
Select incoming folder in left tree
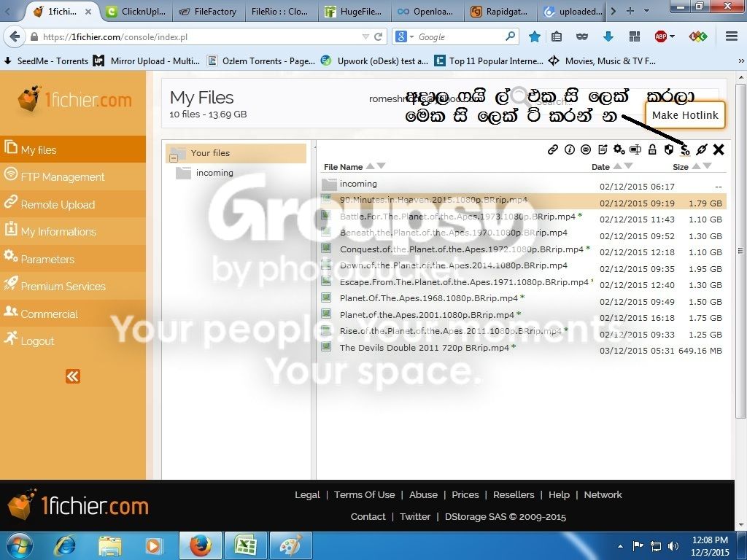[214, 173]
